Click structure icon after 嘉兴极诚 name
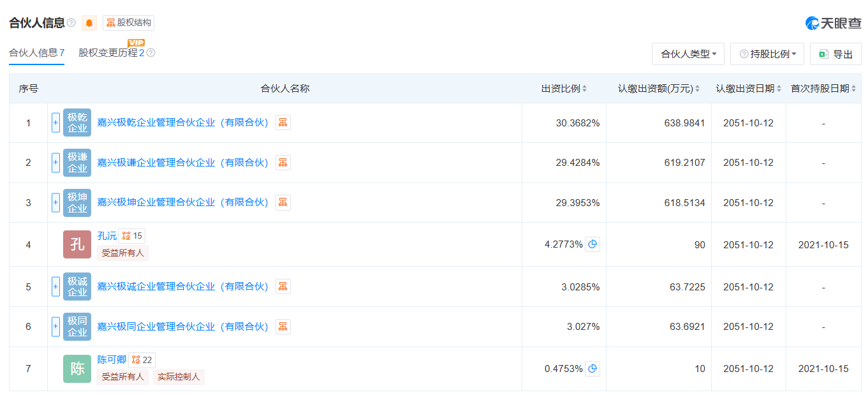 pos(283,287)
